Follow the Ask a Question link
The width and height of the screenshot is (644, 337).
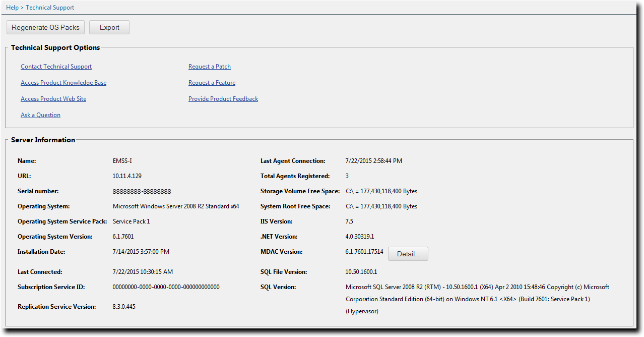click(40, 115)
